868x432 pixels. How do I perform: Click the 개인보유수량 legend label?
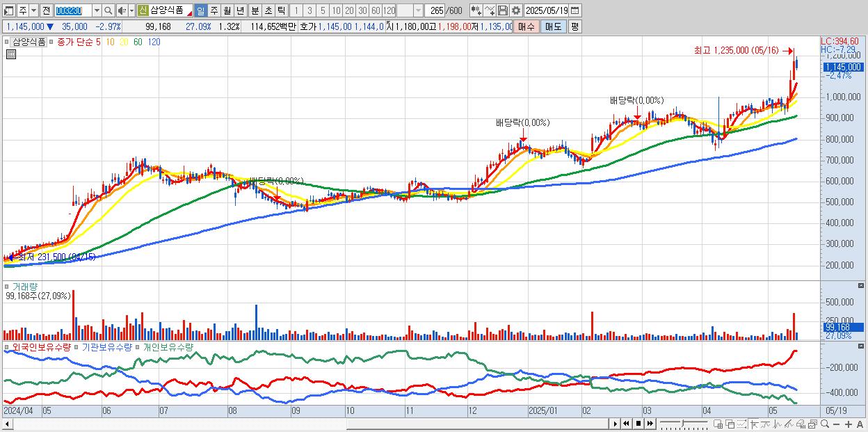click(x=168, y=346)
